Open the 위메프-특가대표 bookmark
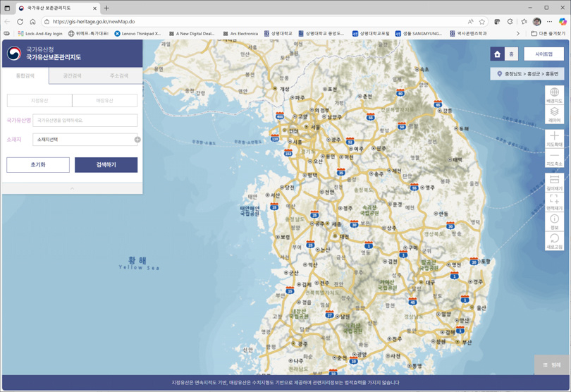 [x=89, y=34]
